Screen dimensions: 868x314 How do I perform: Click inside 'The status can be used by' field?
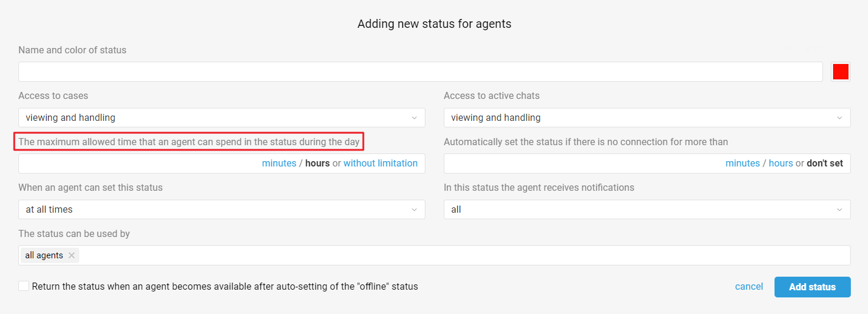tap(462, 255)
